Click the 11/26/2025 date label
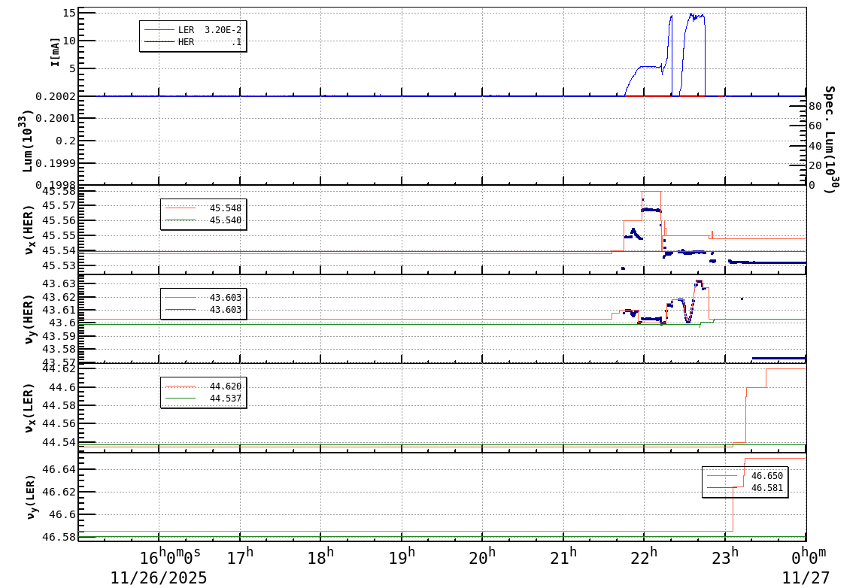 (x=159, y=579)
